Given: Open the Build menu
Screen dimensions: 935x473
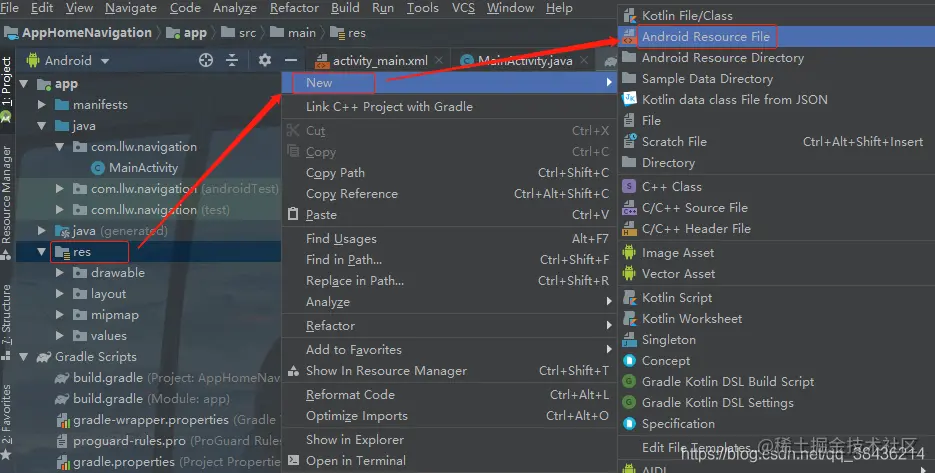Looking at the screenshot, I should click(x=345, y=8).
